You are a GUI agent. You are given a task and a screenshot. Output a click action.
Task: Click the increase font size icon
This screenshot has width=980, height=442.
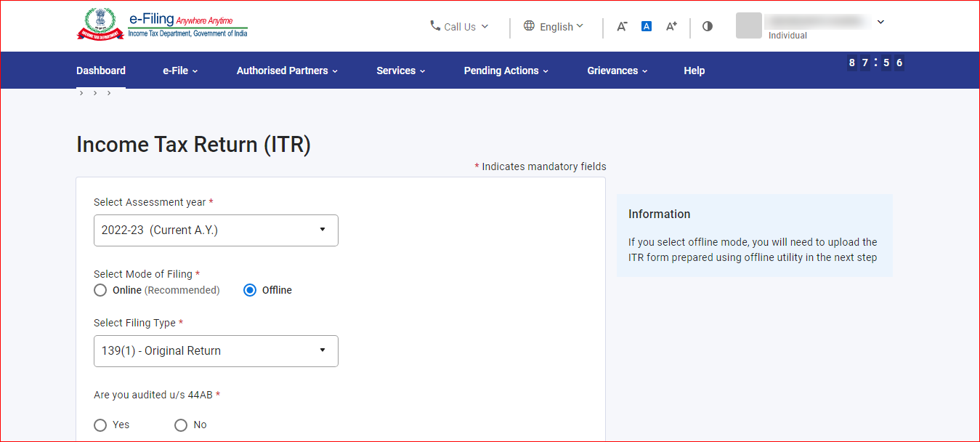pos(671,26)
